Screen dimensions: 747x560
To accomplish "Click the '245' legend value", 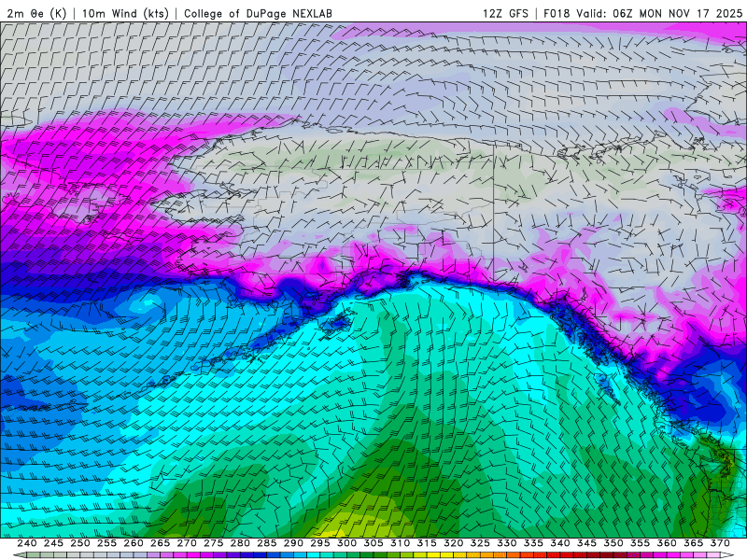I will point(53,543).
